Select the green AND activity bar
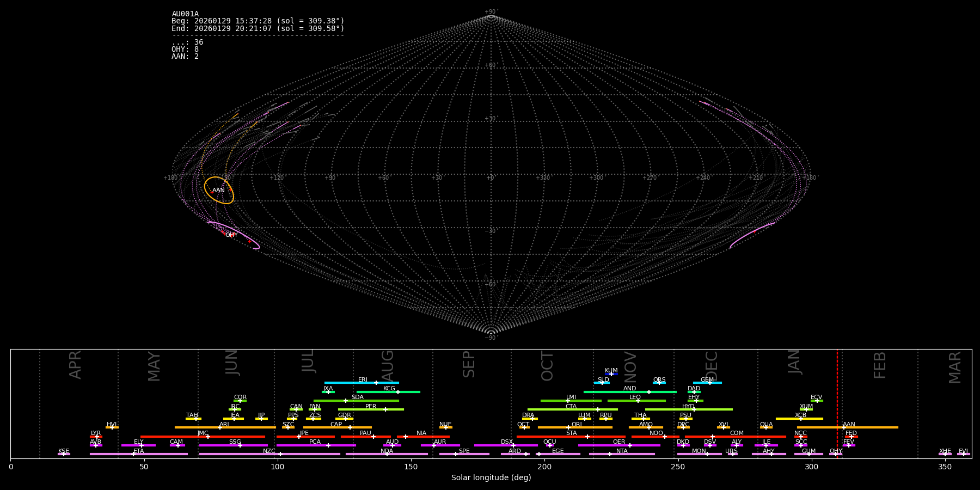The width and height of the screenshot is (980, 490). [630, 392]
